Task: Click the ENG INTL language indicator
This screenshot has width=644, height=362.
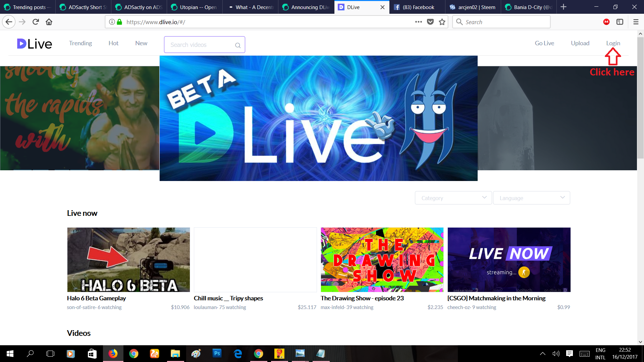Action: 600,354
